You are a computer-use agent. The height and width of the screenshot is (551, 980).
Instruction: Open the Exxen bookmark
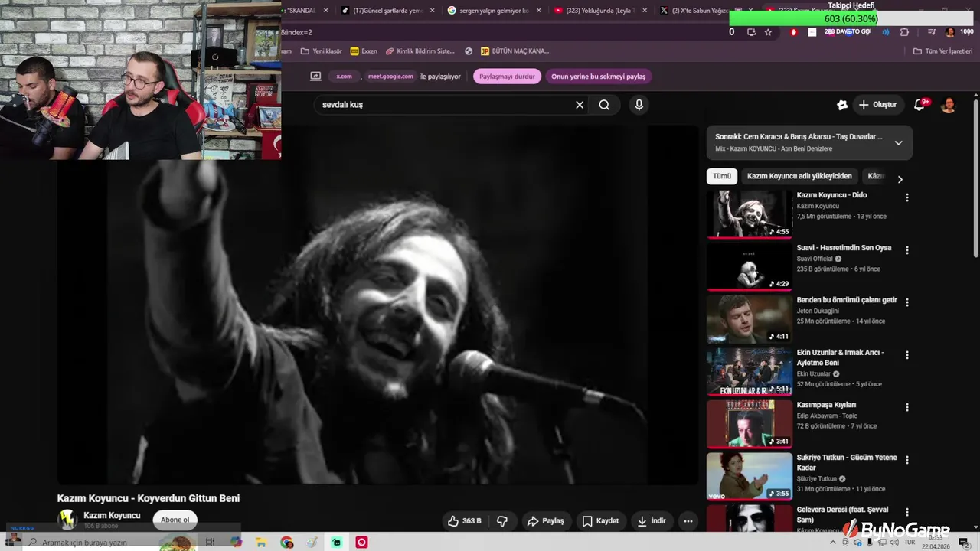pyautogui.click(x=364, y=51)
